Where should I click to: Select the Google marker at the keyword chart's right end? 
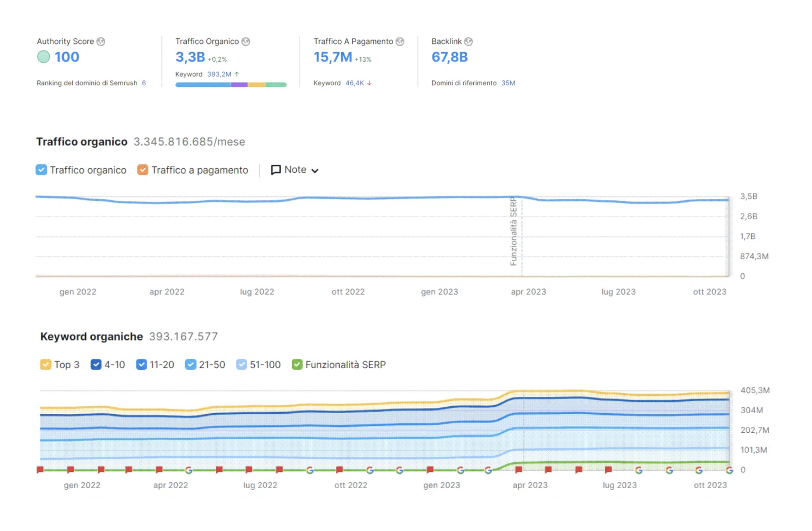pos(729,470)
